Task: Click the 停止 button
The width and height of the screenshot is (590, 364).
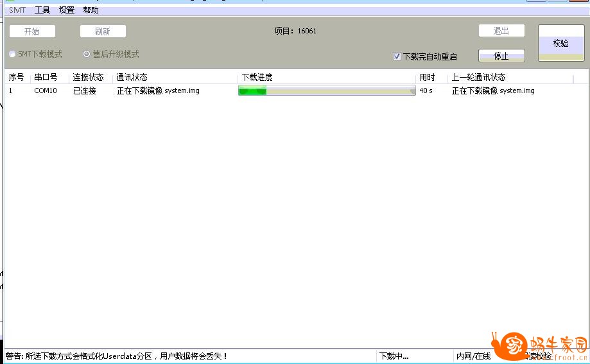Action: pos(501,56)
